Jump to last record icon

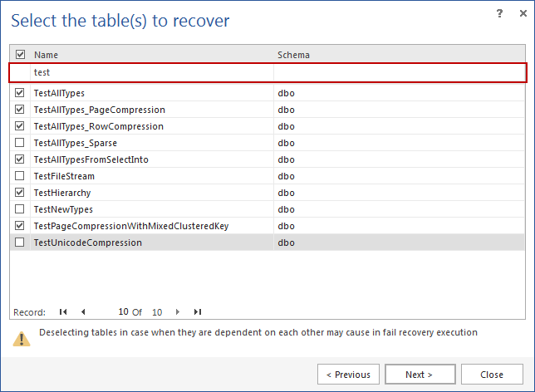(x=198, y=312)
